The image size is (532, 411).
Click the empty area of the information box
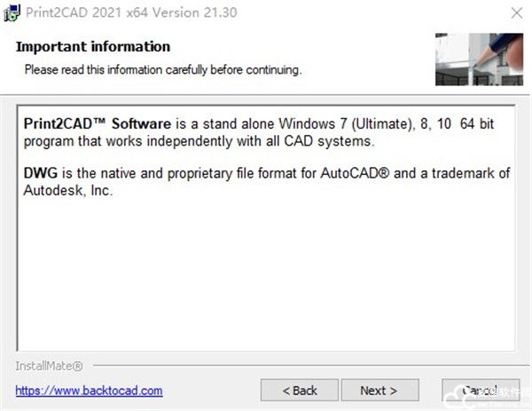pos(266,275)
